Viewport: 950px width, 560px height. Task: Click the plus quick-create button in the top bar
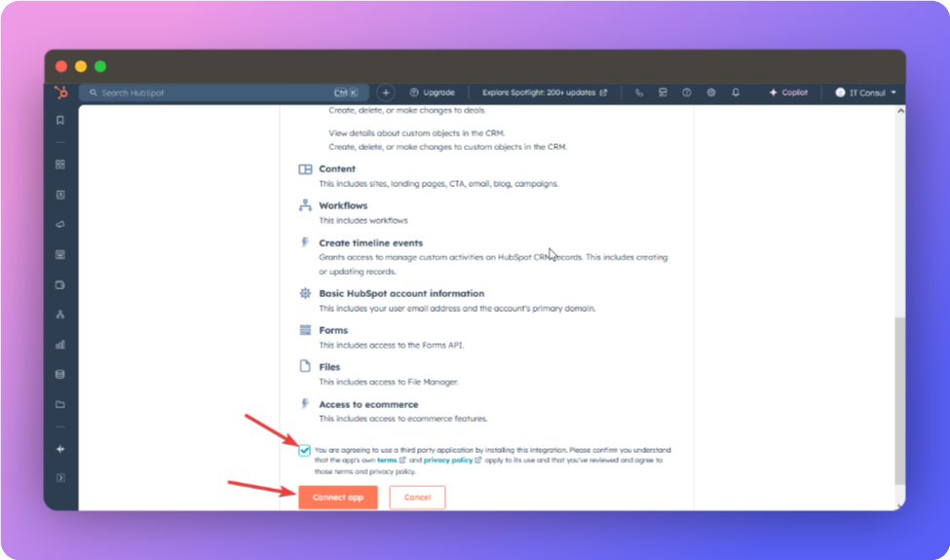(385, 93)
